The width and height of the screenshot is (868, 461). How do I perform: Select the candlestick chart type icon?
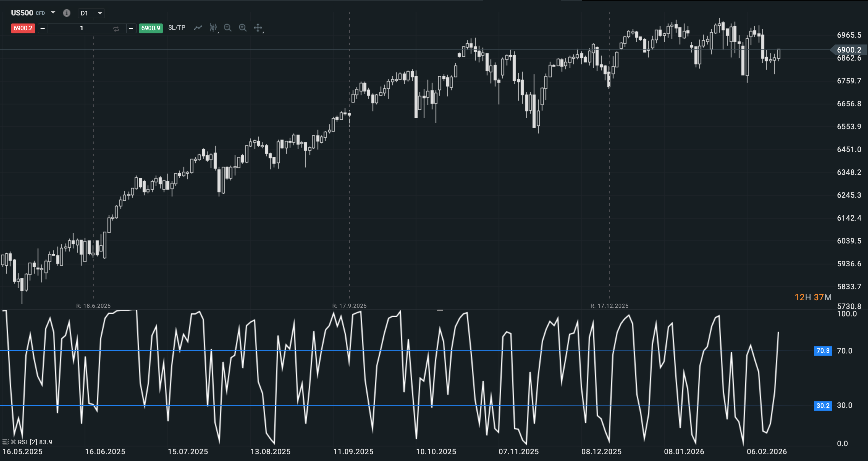(x=213, y=28)
